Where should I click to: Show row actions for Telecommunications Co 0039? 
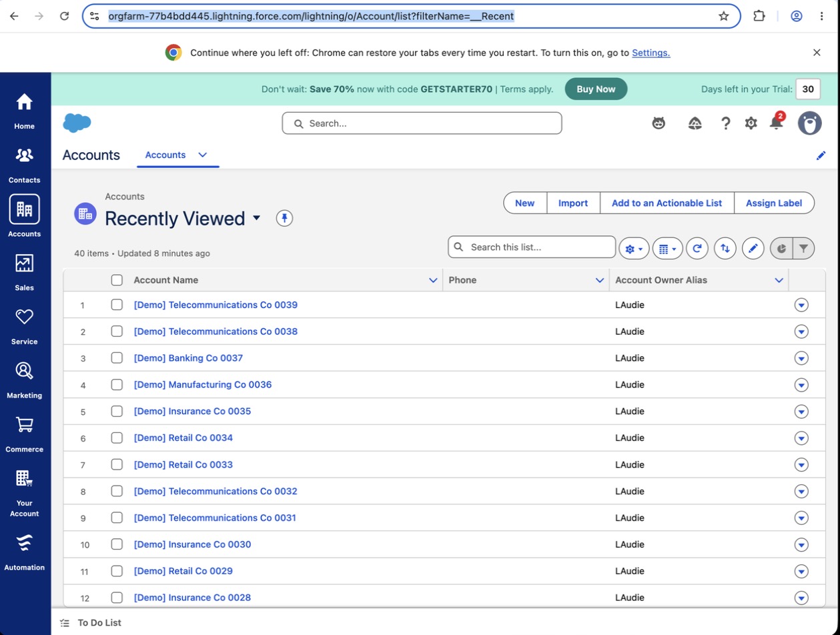[801, 305]
